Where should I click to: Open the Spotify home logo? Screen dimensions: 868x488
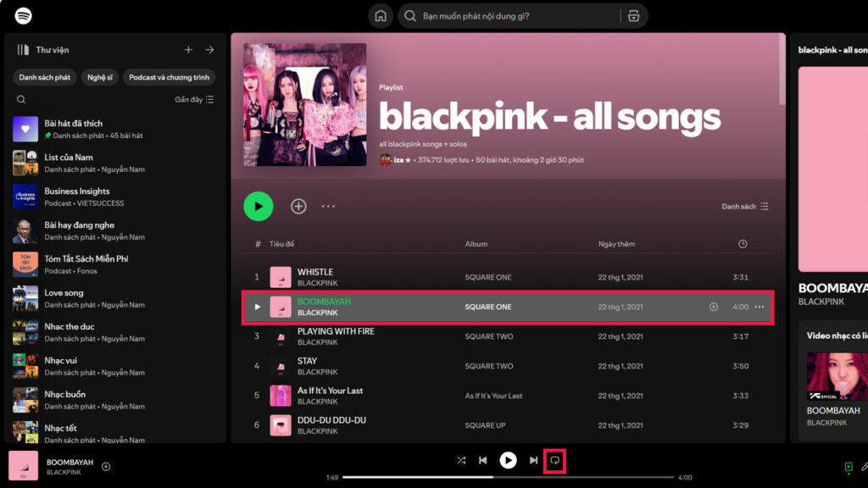tap(23, 15)
